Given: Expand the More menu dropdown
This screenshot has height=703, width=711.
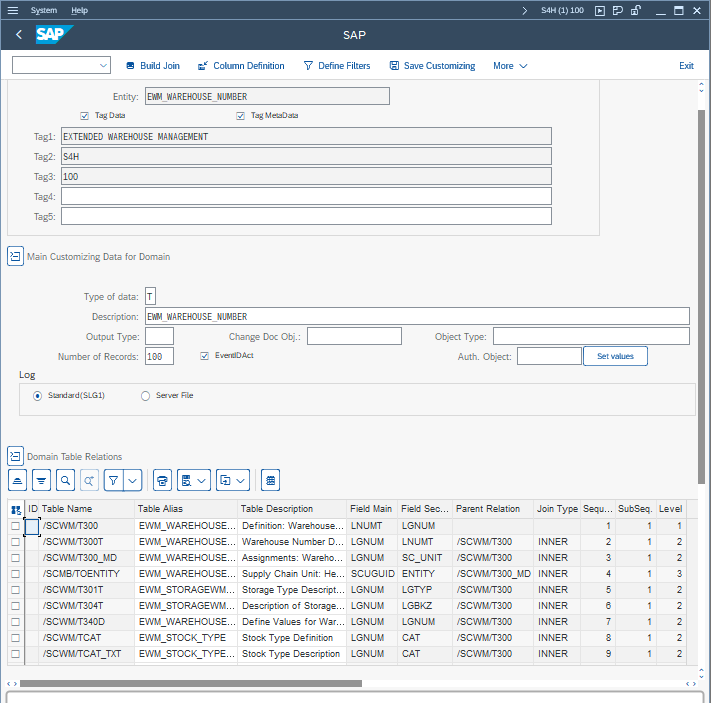Looking at the screenshot, I should pyautogui.click(x=510, y=66).
